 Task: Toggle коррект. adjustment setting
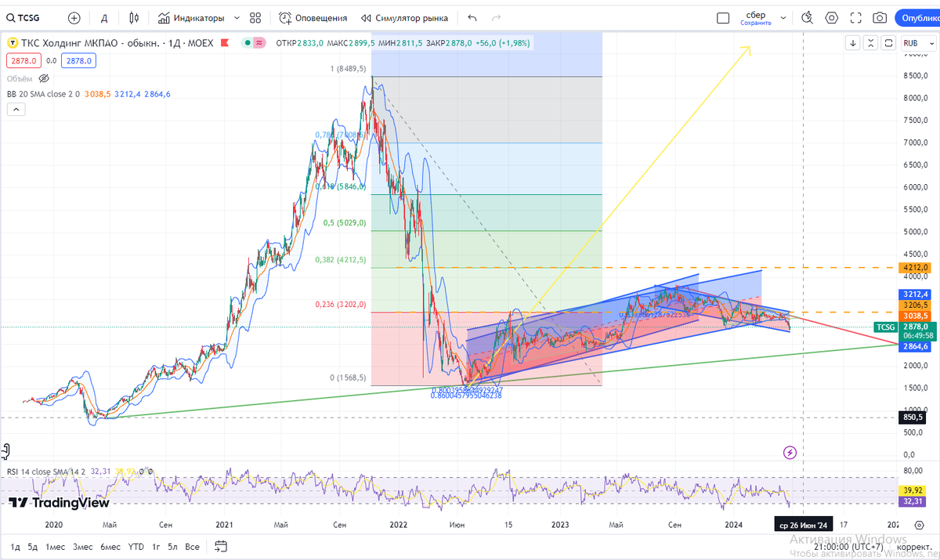[x=913, y=547]
